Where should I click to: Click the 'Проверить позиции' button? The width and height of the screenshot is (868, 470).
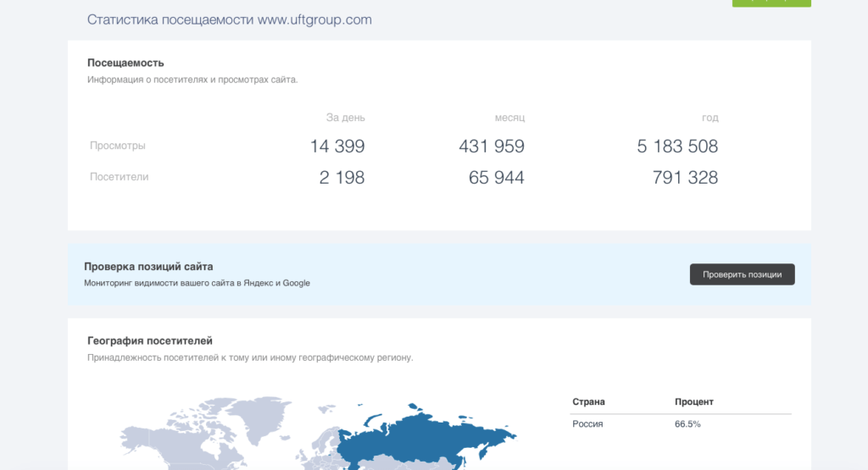coord(742,274)
